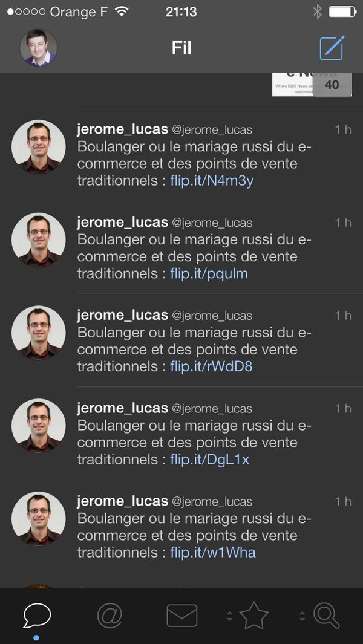The image size is (363, 644).
Task: Open the search magnifier tab
Action: pyautogui.click(x=327, y=616)
